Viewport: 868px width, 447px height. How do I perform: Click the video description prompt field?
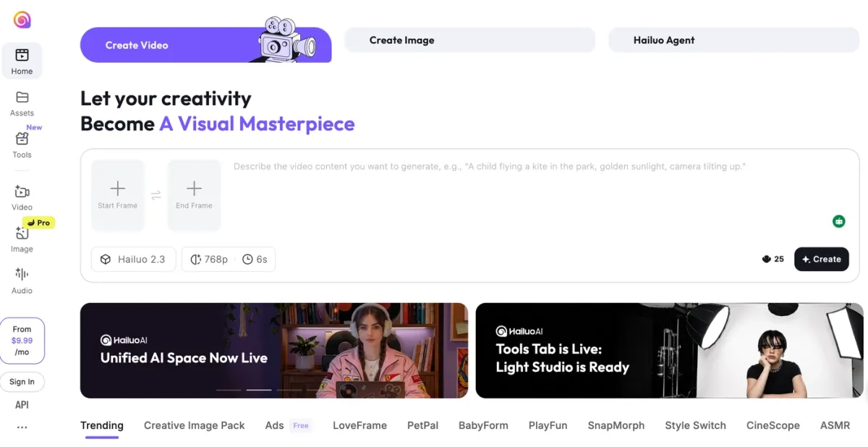(x=528, y=188)
